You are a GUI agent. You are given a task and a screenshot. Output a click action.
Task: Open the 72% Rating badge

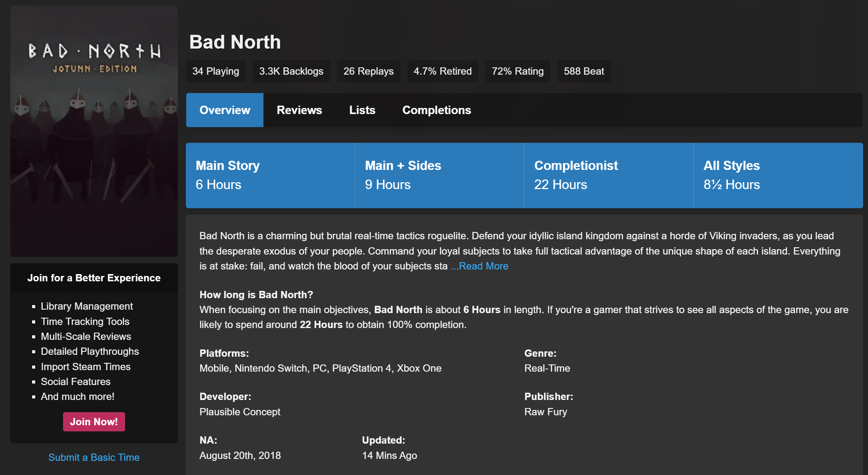[x=517, y=71]
